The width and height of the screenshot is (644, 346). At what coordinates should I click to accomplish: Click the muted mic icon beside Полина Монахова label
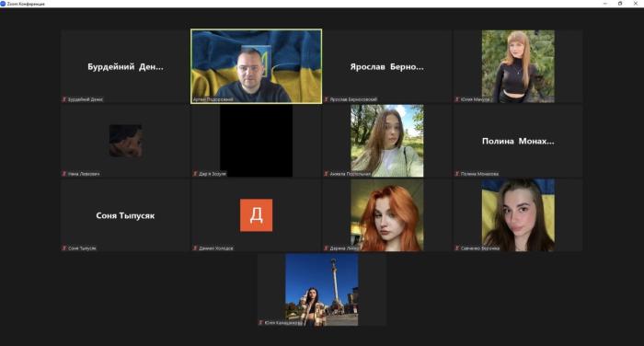coord(456,174)
